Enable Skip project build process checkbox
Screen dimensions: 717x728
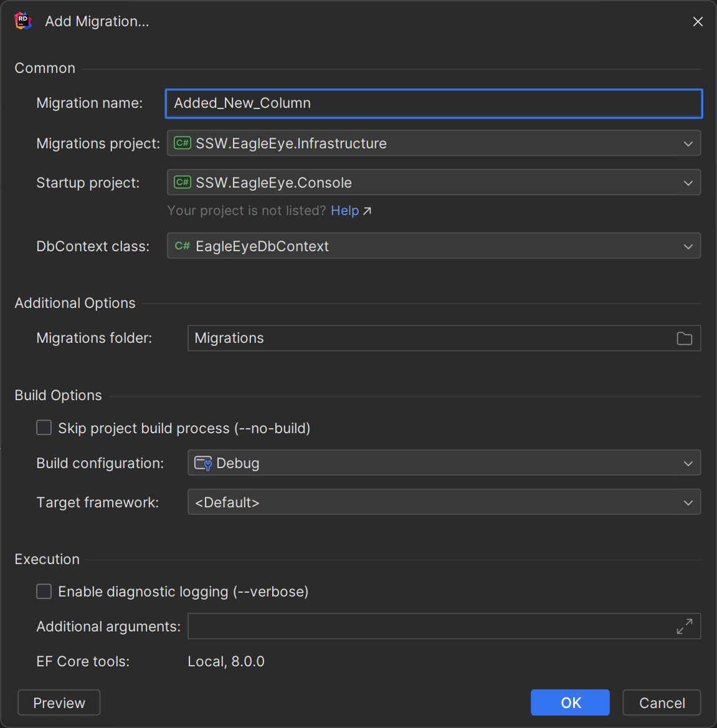(44, 428)
